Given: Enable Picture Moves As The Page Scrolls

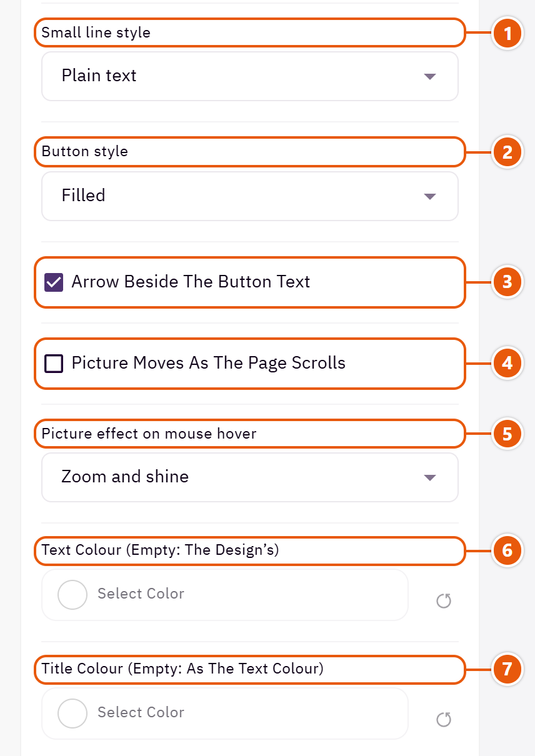Looking at the screenshot, I should (54, 364).
